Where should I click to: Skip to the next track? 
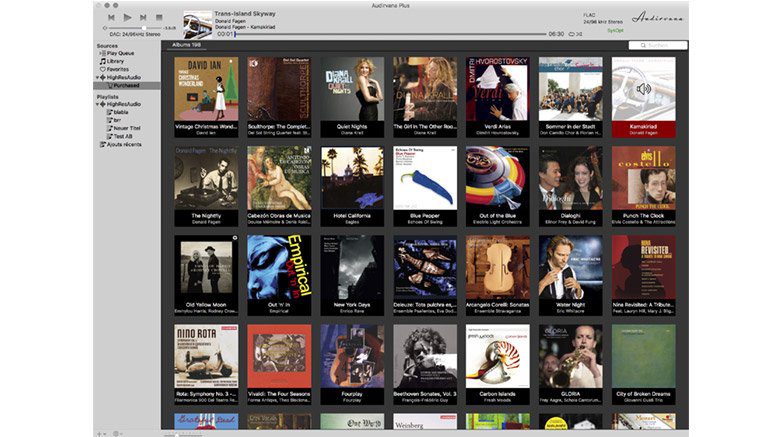[143, 17]
